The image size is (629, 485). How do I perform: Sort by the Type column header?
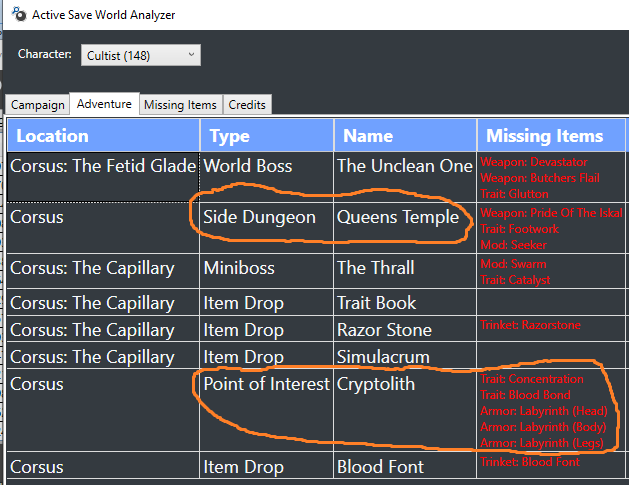click(267, 135)
